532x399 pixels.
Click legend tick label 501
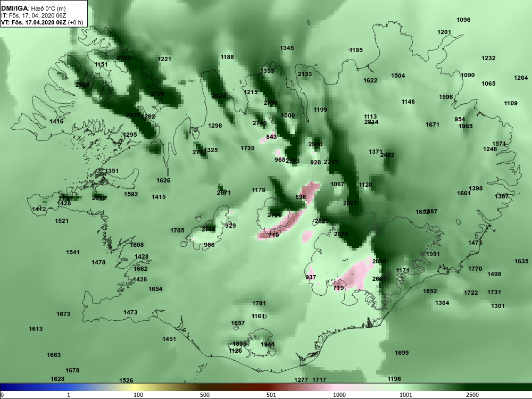tap(271, 395)
